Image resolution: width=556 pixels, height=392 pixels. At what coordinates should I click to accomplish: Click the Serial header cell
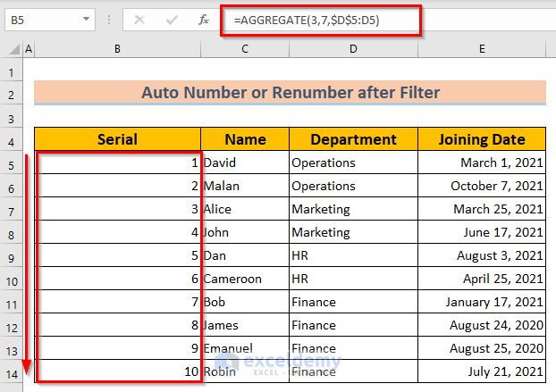[117, 139]
